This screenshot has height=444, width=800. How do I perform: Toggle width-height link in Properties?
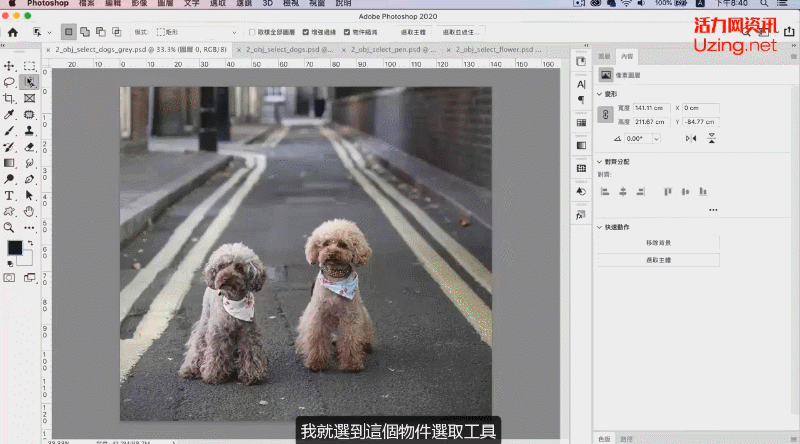606,114
